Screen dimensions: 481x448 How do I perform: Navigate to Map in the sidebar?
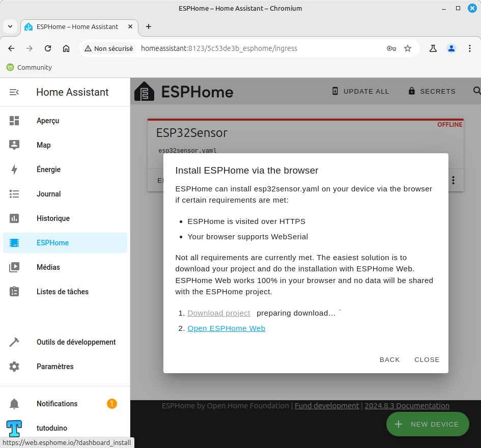[x=44, y=145]
